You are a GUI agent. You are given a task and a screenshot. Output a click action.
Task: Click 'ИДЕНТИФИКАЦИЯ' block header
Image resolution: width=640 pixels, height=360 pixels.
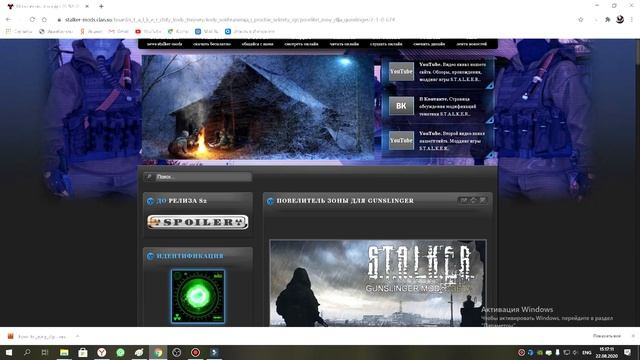click(190, 256)
